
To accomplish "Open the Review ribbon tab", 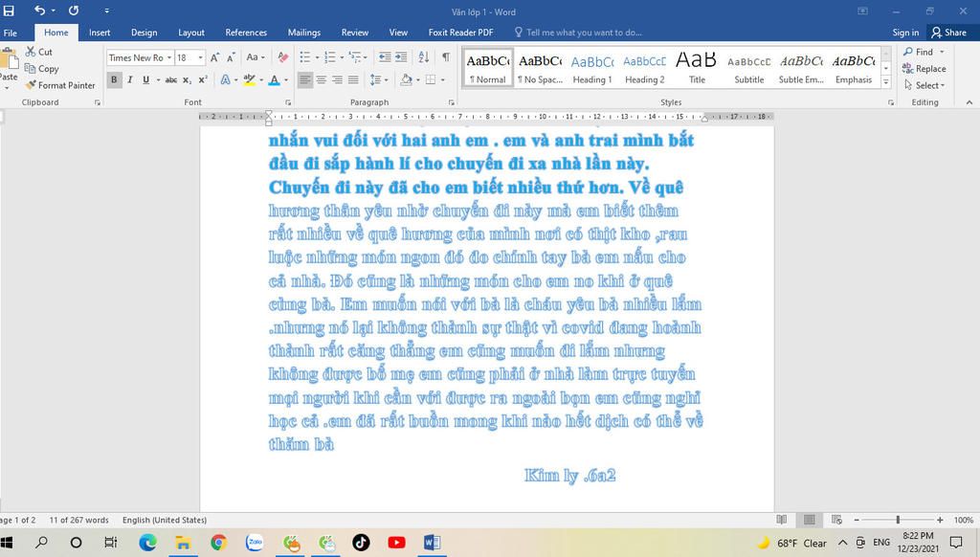I will click(x=354, y=32).
